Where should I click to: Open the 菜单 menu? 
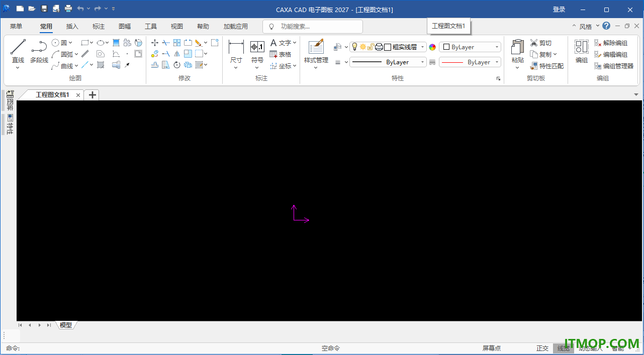[x=16, y=26]
